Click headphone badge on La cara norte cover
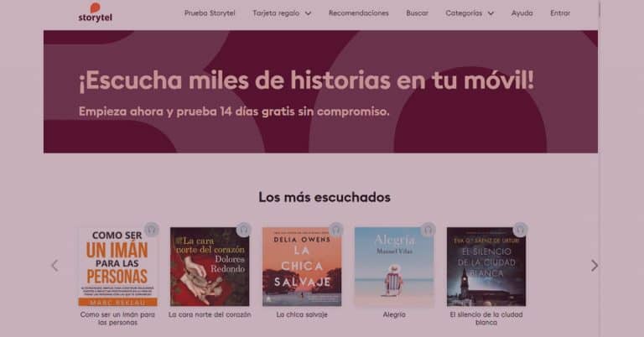This screenshot has width=644, height=337. (x=243, y=230)
